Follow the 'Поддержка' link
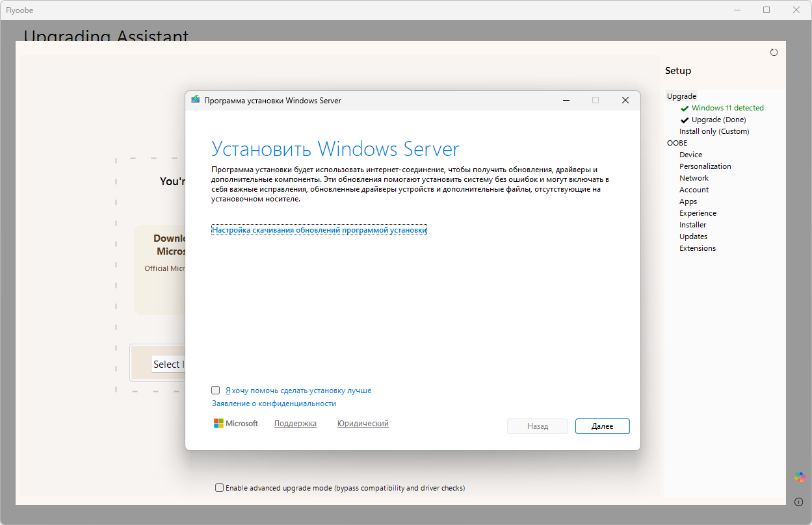812x525 pixels. pyautogui.click(x=295, y=424)
